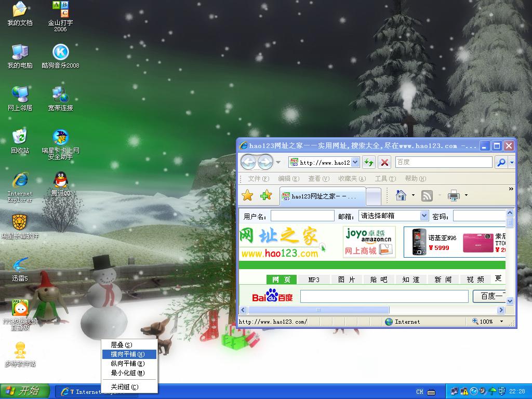
Task: Open the 帮助(H) menu in IE
Action: (x=415, y=179)
